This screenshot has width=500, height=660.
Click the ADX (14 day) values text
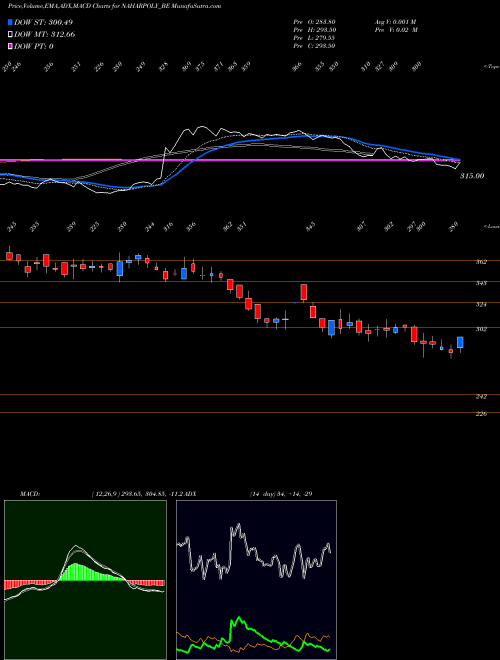tap(281, 493)
